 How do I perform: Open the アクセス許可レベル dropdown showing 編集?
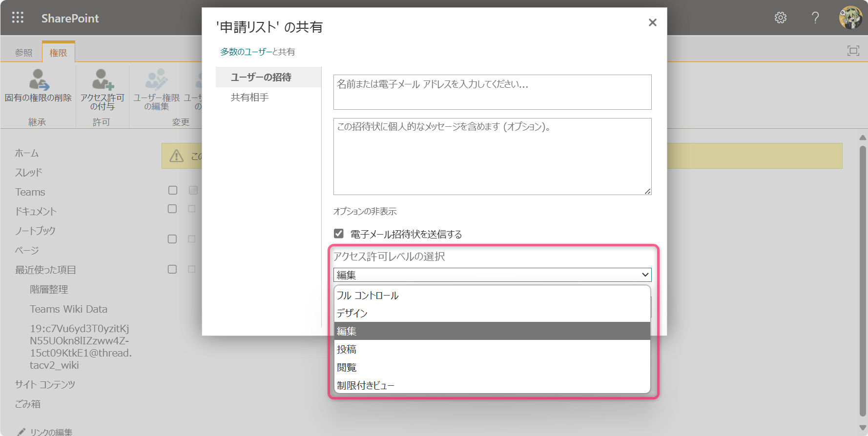[492, 275]
